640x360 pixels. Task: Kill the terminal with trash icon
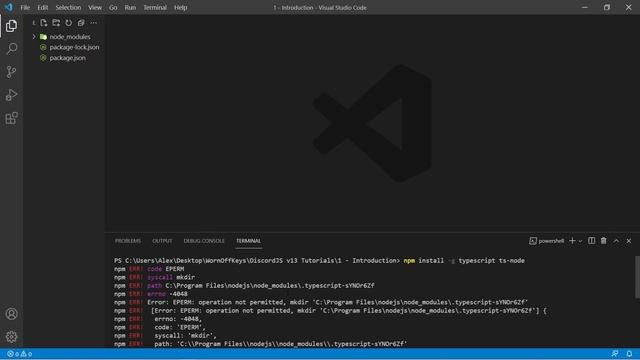pyautogui.click(x=604, y=241)
